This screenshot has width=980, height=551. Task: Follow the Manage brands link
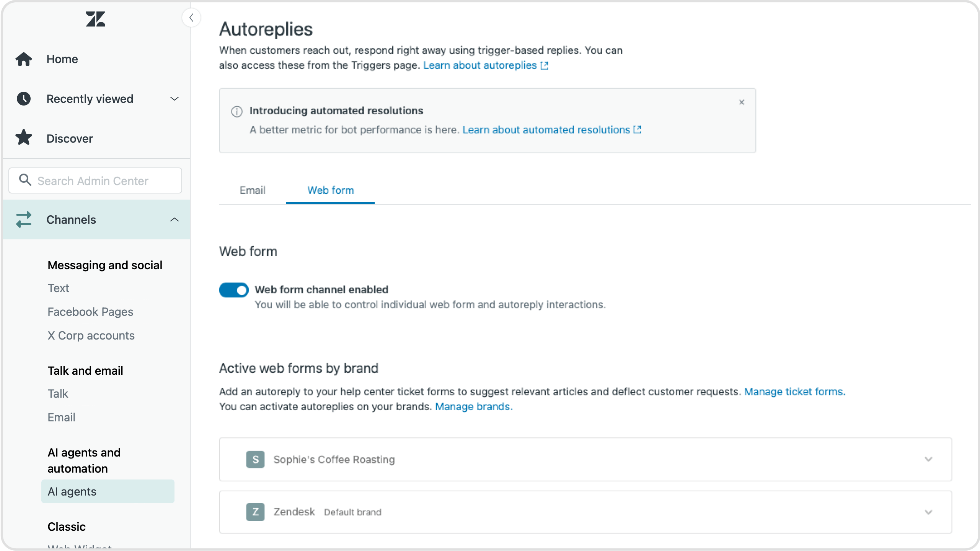pos(474,407)
